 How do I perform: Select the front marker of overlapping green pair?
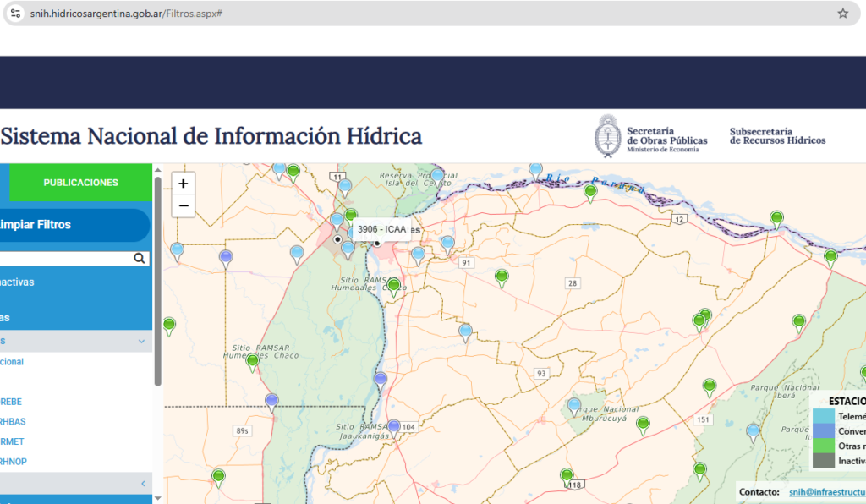[x=699, y=322]
